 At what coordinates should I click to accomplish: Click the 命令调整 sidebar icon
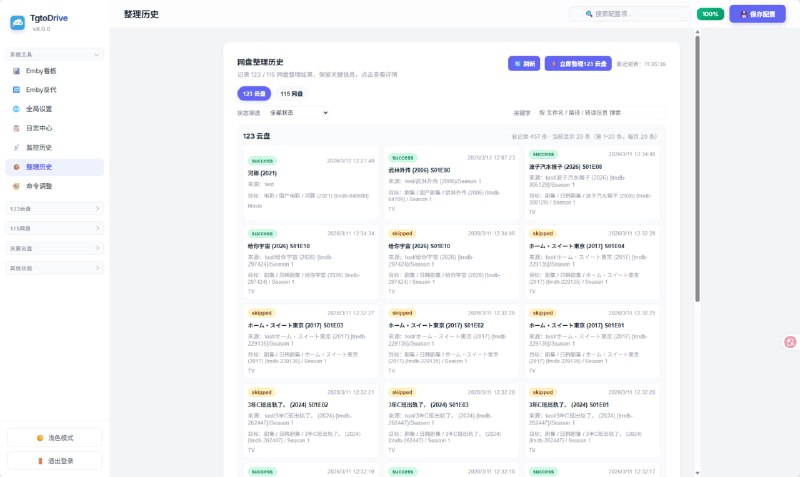16,186
